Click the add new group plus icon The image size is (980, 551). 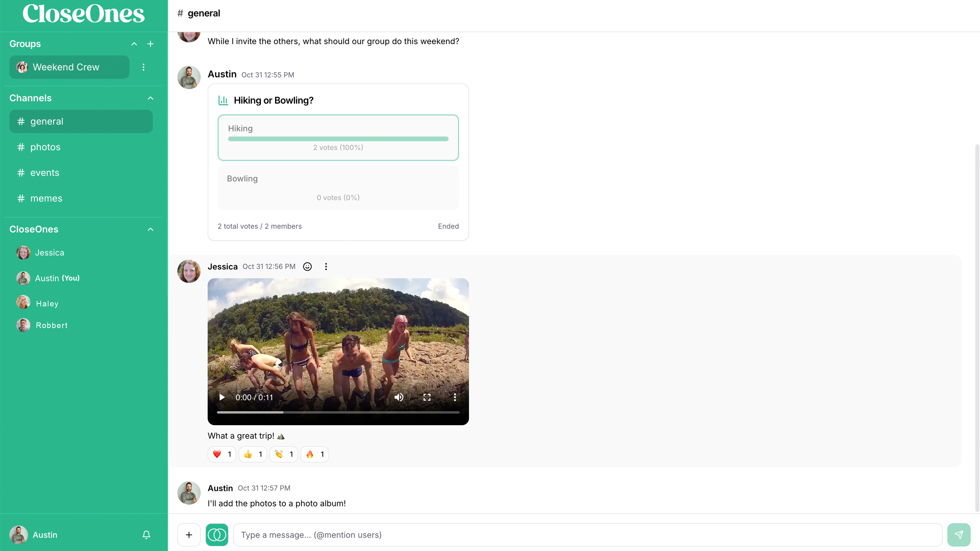click(151, 44)
